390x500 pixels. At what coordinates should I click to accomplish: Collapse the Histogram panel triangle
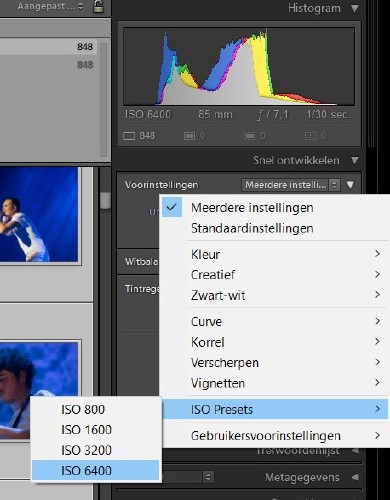[x=355, y=8]
